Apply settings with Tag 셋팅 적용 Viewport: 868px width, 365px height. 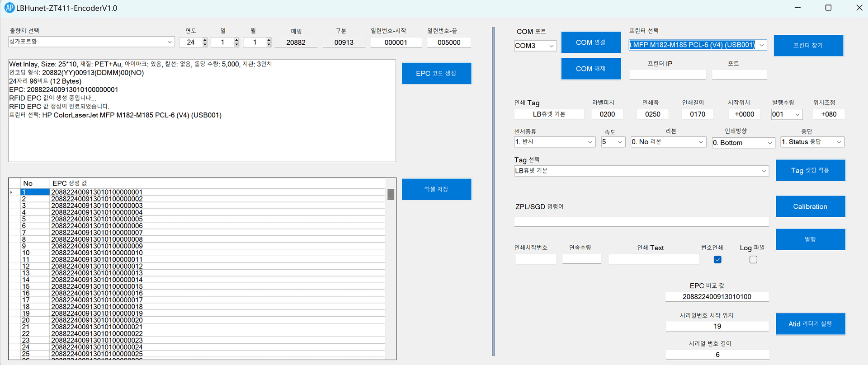(810, 170)
